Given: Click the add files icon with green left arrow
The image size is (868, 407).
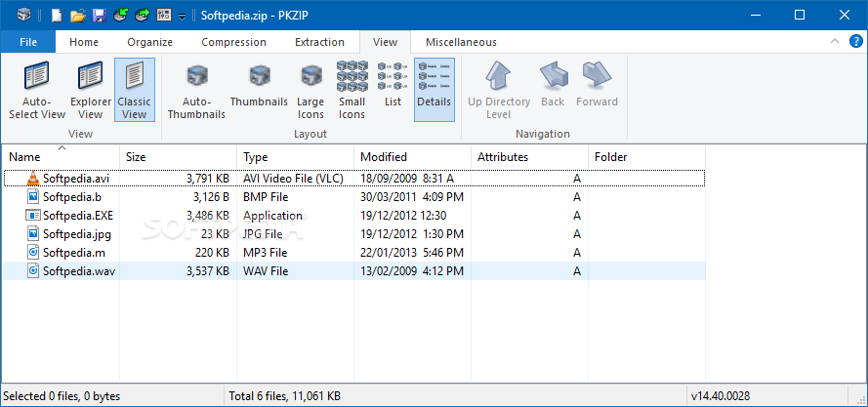Looking at the screenshot, I should (x=121, y=15).
